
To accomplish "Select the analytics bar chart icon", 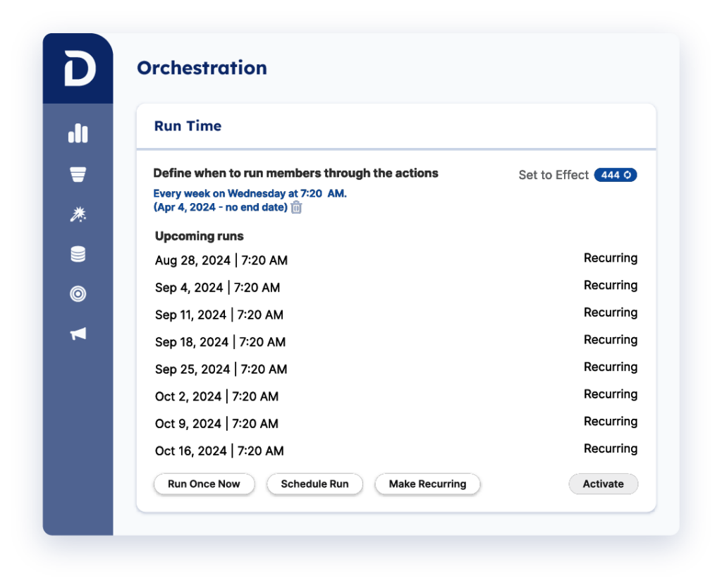I will (78, 133).
